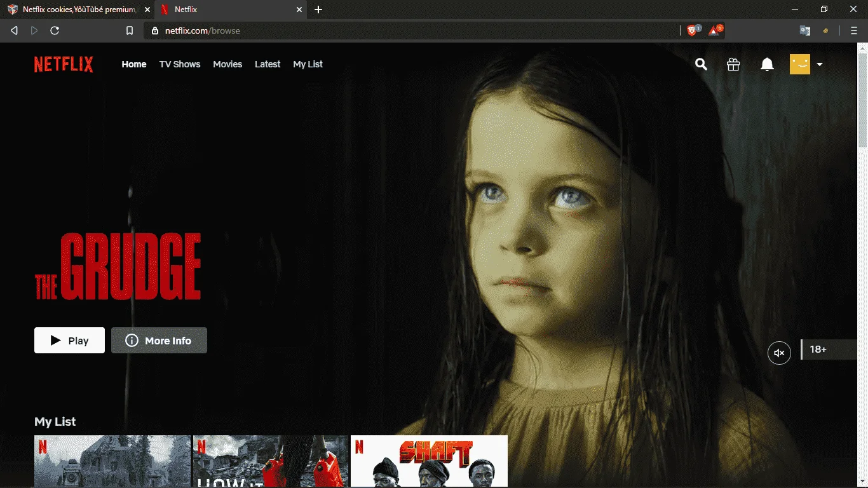Open the red gas cans thumbnail
Image resolution: width=868 pixels, height=488 pixels.
coord(271,461)
